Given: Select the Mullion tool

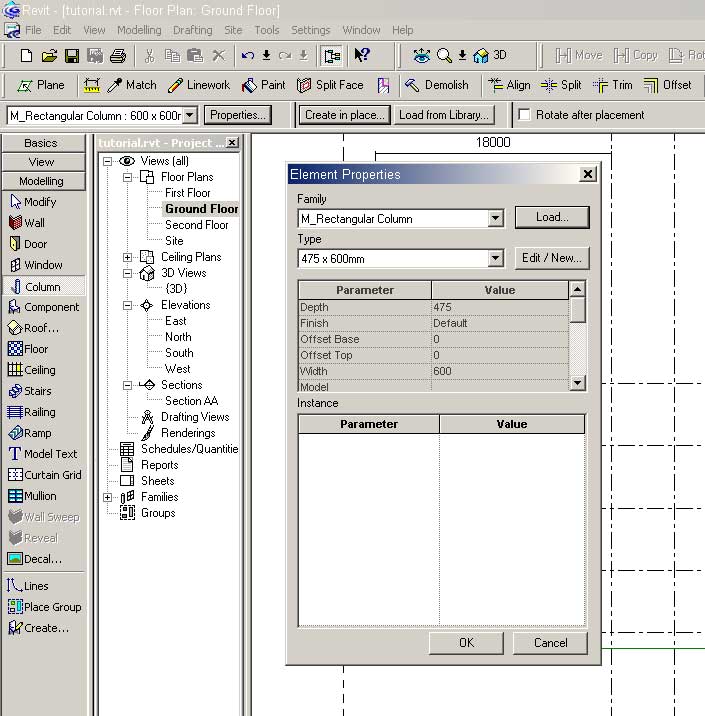Looking at the screenshot, I should 32,496.
